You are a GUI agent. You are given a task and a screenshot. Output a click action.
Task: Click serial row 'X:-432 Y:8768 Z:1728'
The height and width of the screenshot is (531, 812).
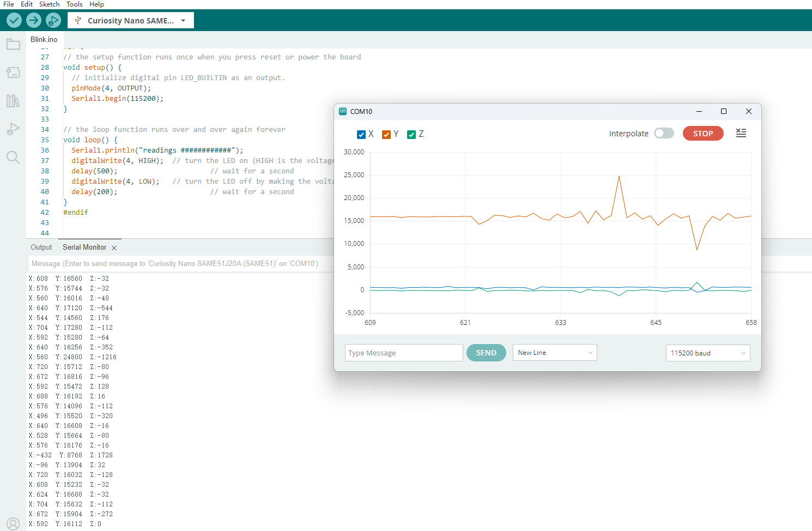tap(71, 455)
